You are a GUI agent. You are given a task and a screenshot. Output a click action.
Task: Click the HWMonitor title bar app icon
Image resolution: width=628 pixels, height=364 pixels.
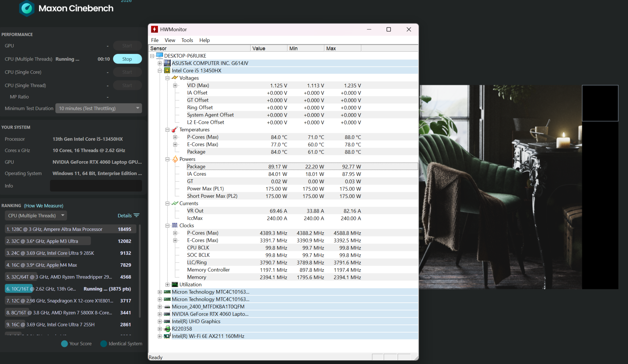tap(155, 29)
